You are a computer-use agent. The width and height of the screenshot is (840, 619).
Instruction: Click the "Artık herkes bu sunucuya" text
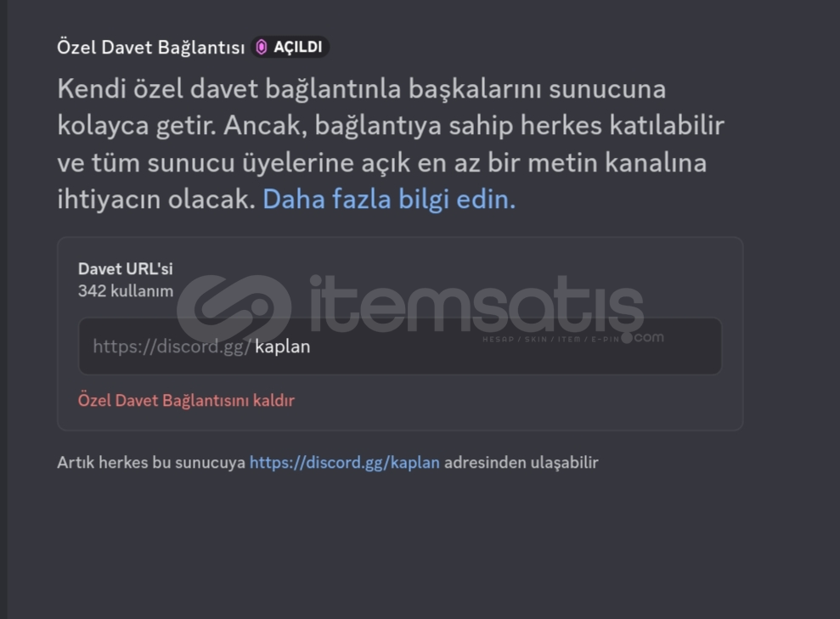tap(151, 462)
